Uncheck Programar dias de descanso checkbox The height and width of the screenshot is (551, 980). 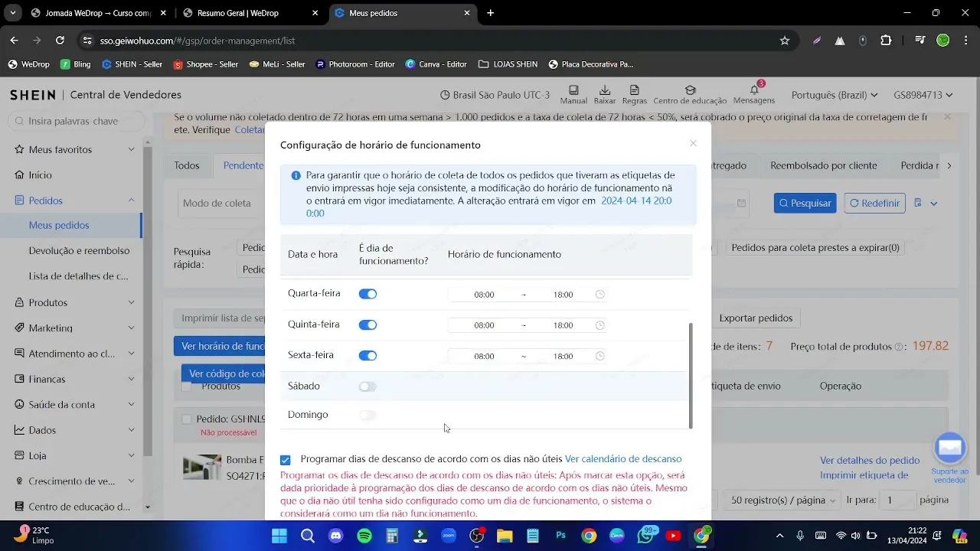coord(285,460)
